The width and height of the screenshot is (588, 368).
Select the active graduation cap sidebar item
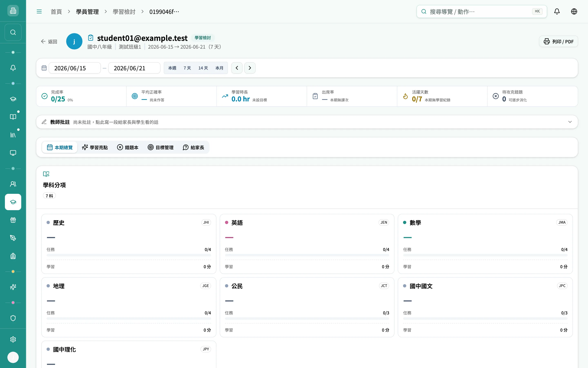pos(13,202)
